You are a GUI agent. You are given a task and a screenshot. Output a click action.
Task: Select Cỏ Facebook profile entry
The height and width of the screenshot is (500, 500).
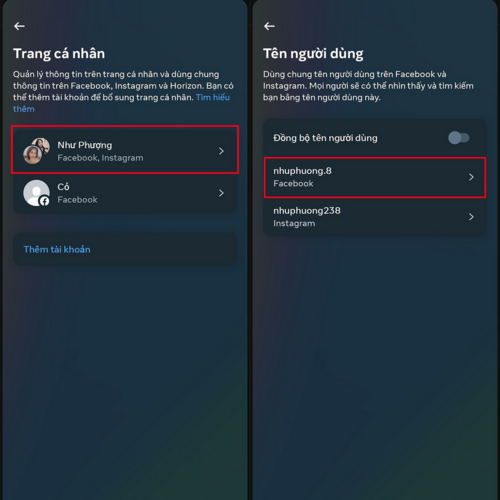tap(125, 193)
